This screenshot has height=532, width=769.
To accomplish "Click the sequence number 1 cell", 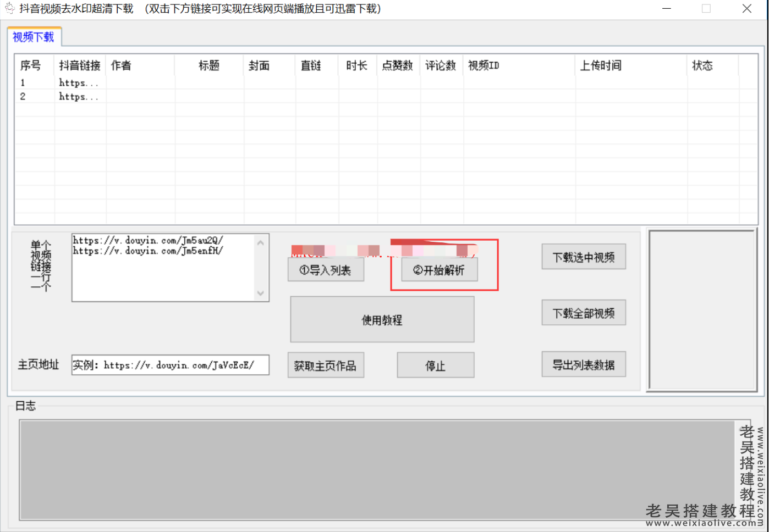I will (23, 83).
